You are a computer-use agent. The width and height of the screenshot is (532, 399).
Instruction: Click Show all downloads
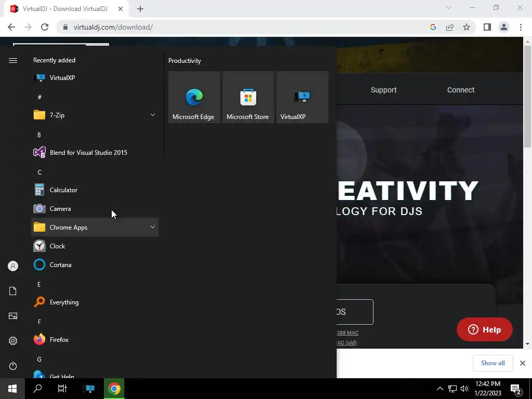493,363
